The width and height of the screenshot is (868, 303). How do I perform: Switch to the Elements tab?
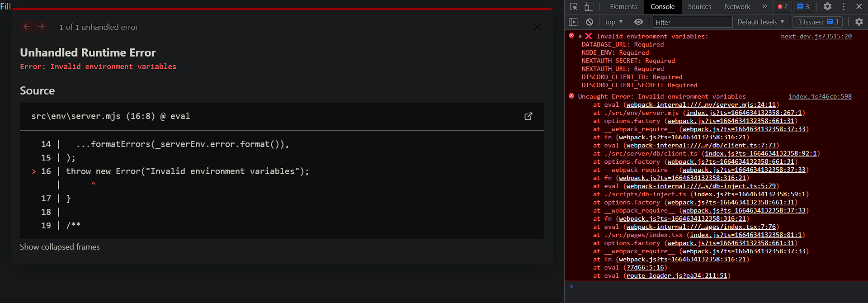pos(623,7)
